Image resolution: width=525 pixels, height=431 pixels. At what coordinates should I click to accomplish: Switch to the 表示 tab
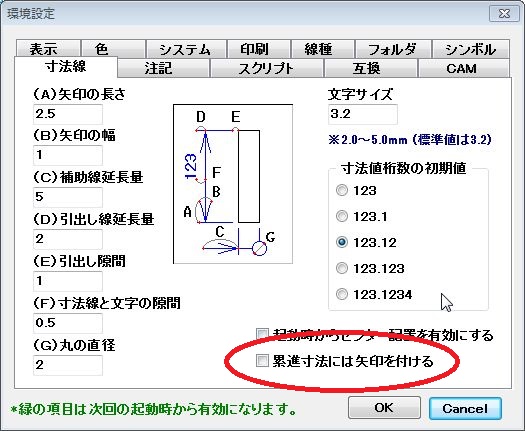coord(48,49)
